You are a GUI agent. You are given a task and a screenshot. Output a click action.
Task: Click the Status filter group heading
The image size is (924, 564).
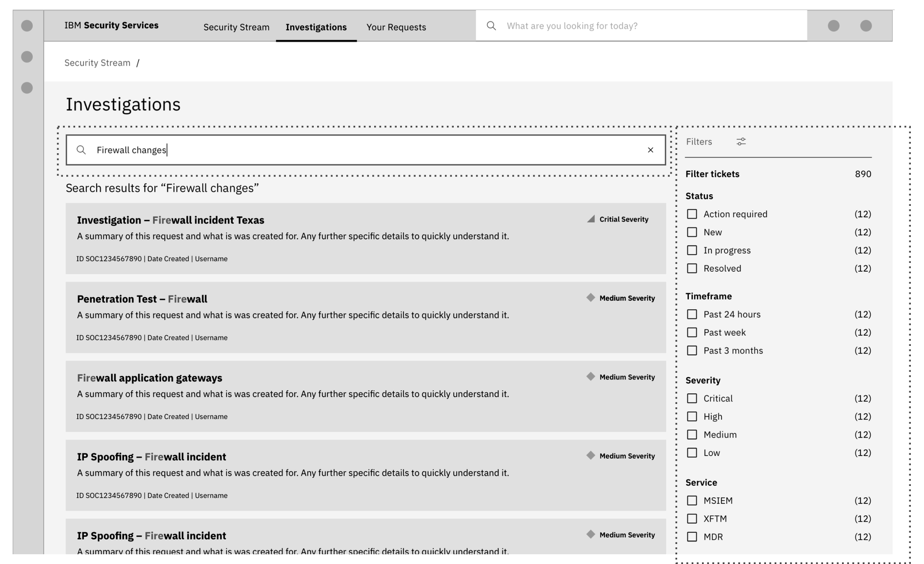point(699,196)
